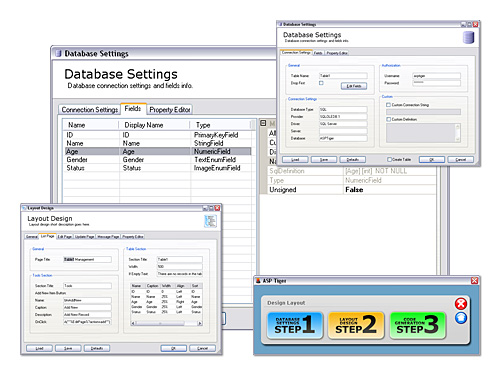The image size is (500, 375).
Task: Click the Layout Design window title bar icon
Action: 24,208
